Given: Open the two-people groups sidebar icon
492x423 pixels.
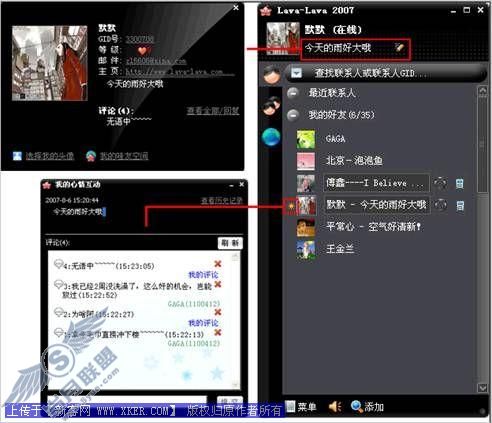Looking at the screenshot, I should click(272, 106).
